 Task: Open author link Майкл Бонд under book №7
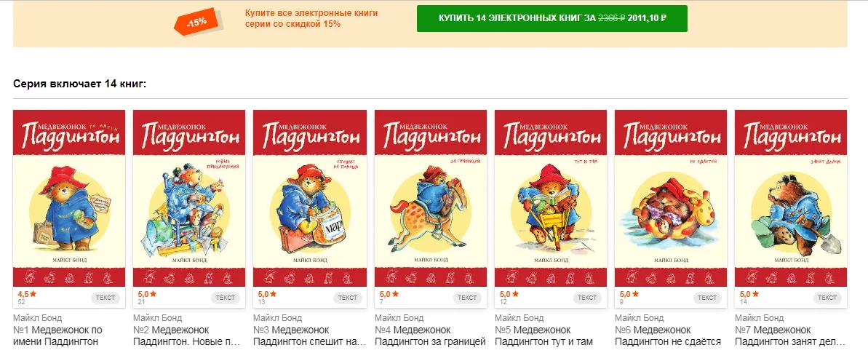click(x=760, y=318)
